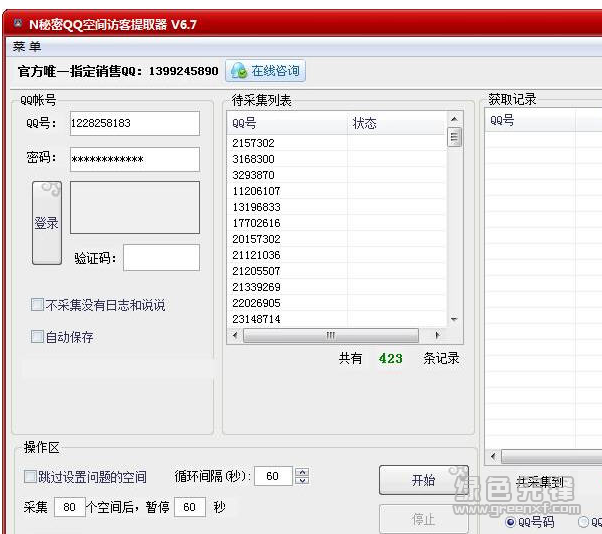
Task: Select row 21339269
Action: click(337, 287)
